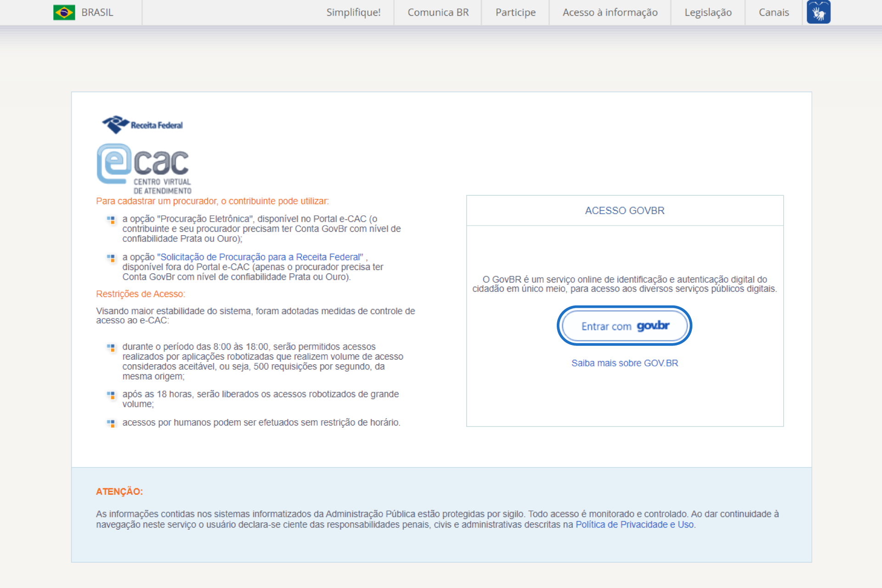Open Saiba mais sobre GOV.BR link
Viewport: 882px width, 588px height.
tap(624, 363)
